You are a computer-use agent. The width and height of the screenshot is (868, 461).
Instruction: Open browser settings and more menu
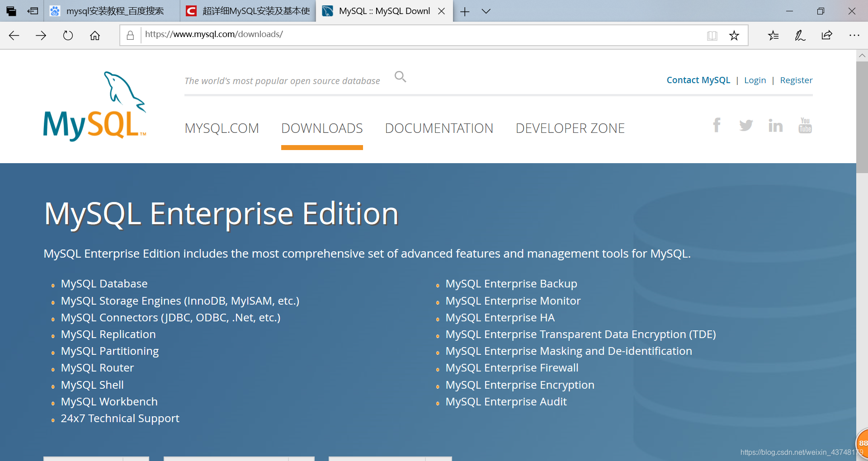854,35
